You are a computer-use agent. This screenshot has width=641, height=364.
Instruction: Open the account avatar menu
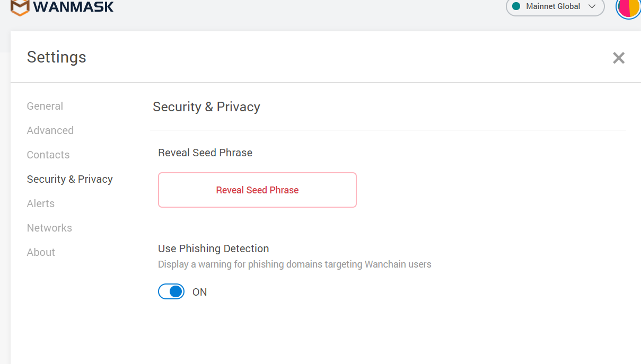coord(629,7)
